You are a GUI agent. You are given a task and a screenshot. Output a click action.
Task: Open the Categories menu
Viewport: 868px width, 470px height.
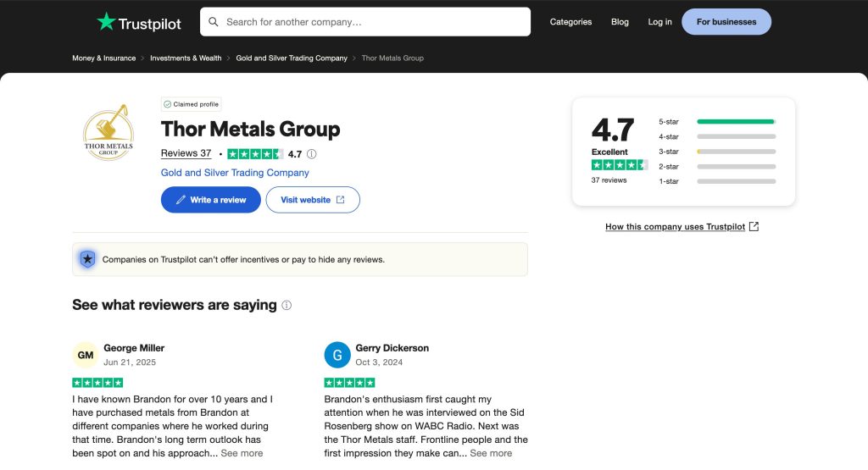[570, 22]
